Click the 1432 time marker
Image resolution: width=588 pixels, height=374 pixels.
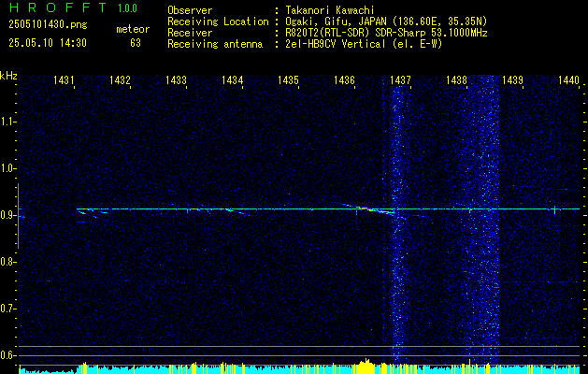pyautogui.click(x=120, y=79)
